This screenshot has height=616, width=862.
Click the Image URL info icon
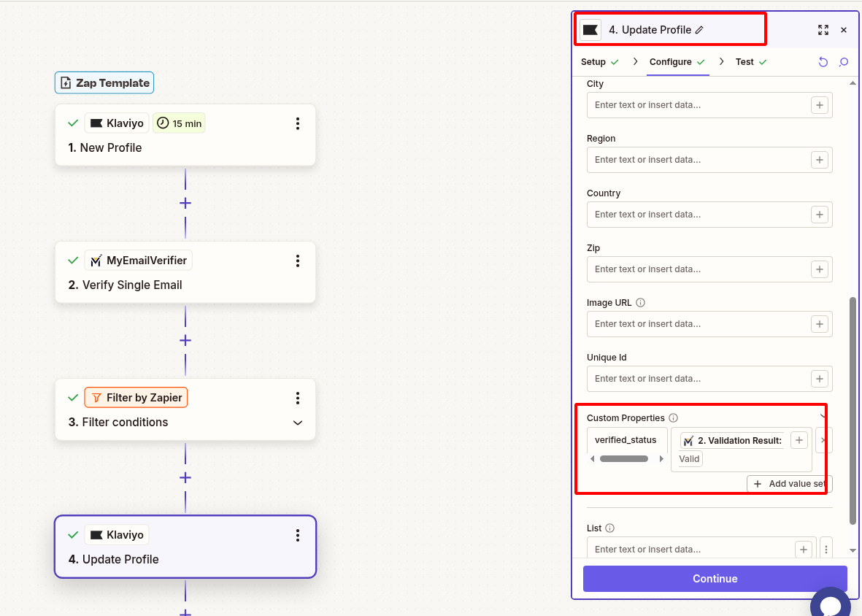pyautogui.click(x=641, y=303)
